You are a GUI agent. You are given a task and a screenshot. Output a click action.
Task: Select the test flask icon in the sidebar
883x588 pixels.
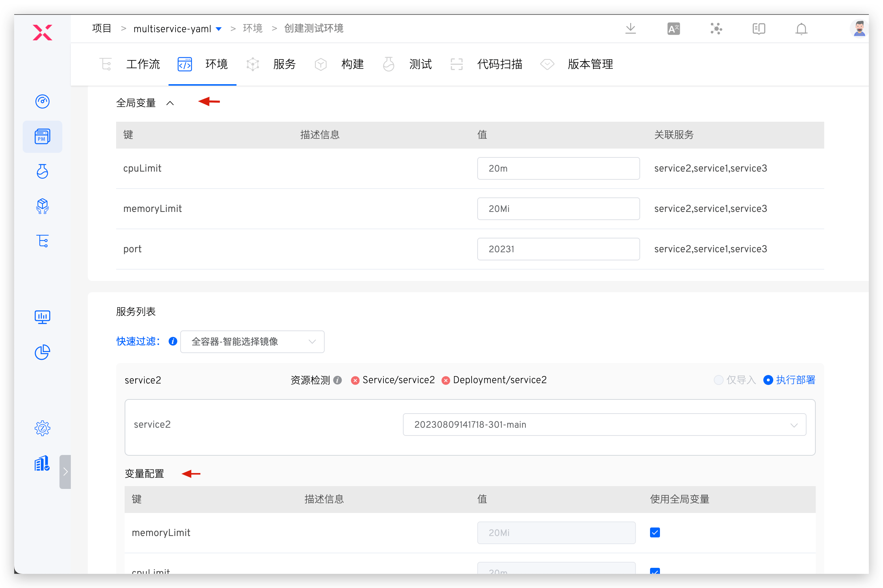pyautogui.click(x=42, y=171)
